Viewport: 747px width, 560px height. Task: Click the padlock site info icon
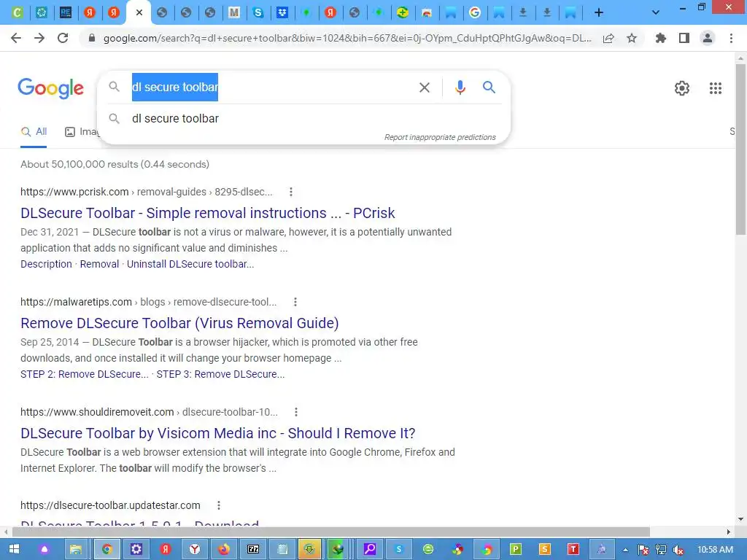92,38
